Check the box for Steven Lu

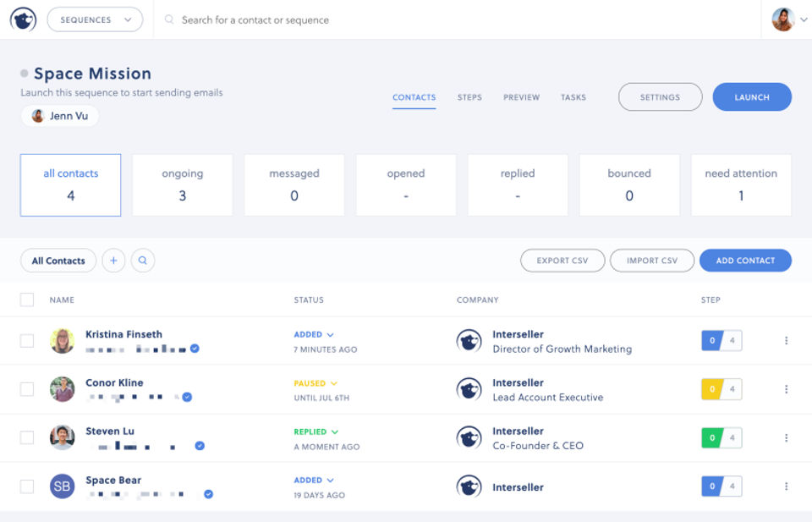click(27, 437)
